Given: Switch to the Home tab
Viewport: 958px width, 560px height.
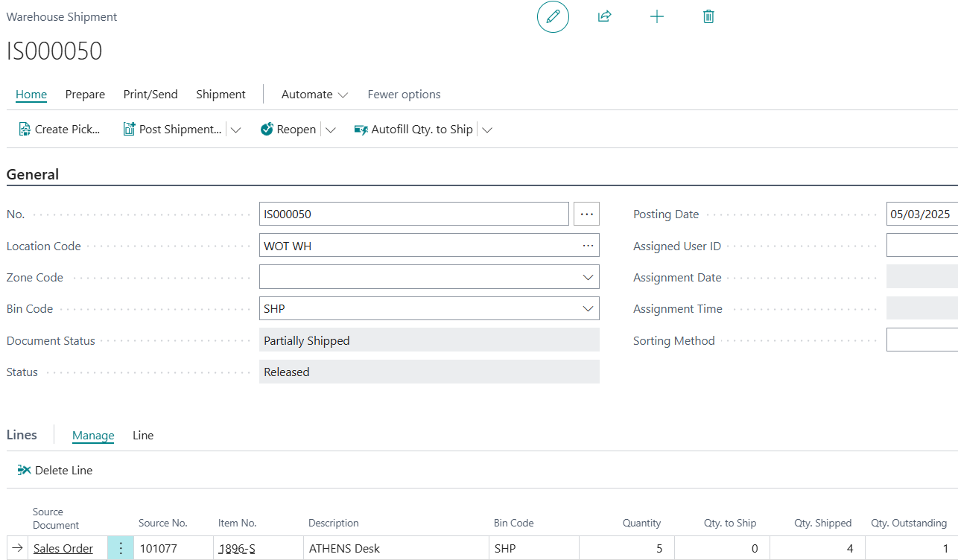Looking at the screenshot, I should 31,95.
